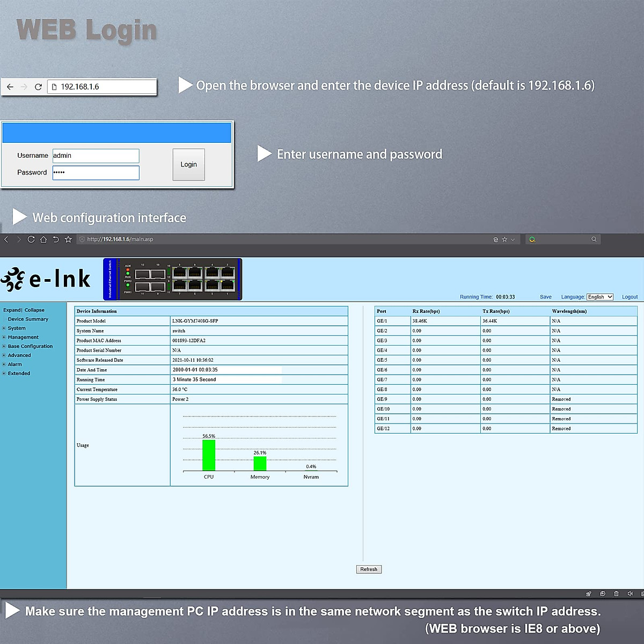
Task: Click the star bookmark icon left of the main.asp URL
Action: [68, 239]
